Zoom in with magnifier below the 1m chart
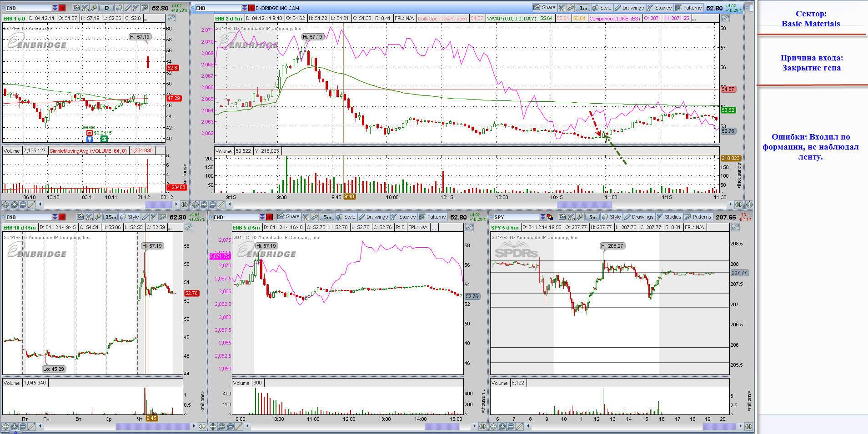 click(x=204, y=205)
